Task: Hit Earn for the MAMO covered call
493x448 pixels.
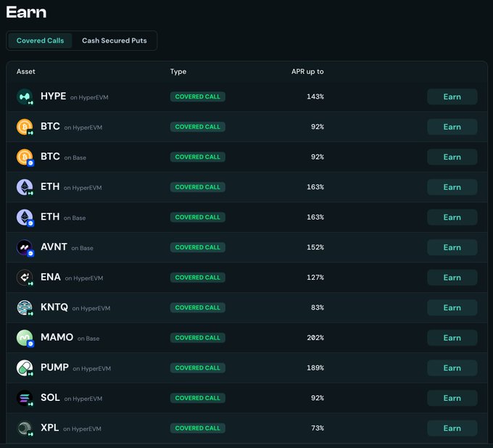Action: (x=452, y=338)
